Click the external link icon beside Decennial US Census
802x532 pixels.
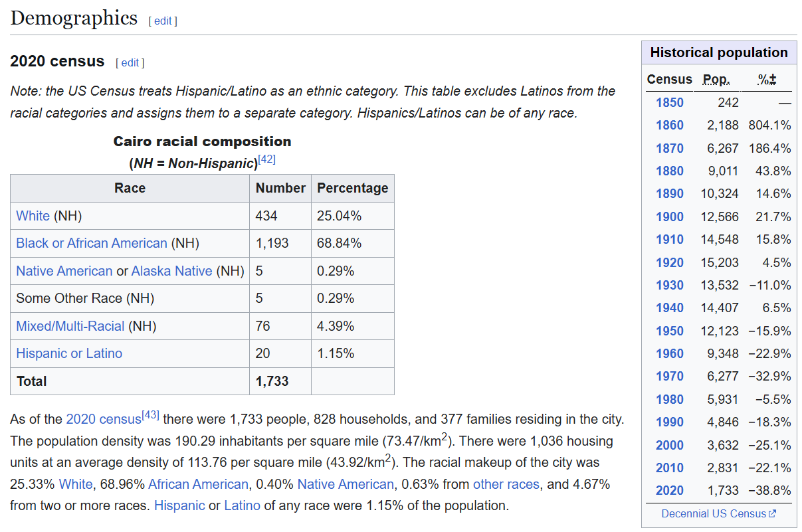tap(772, 513)
